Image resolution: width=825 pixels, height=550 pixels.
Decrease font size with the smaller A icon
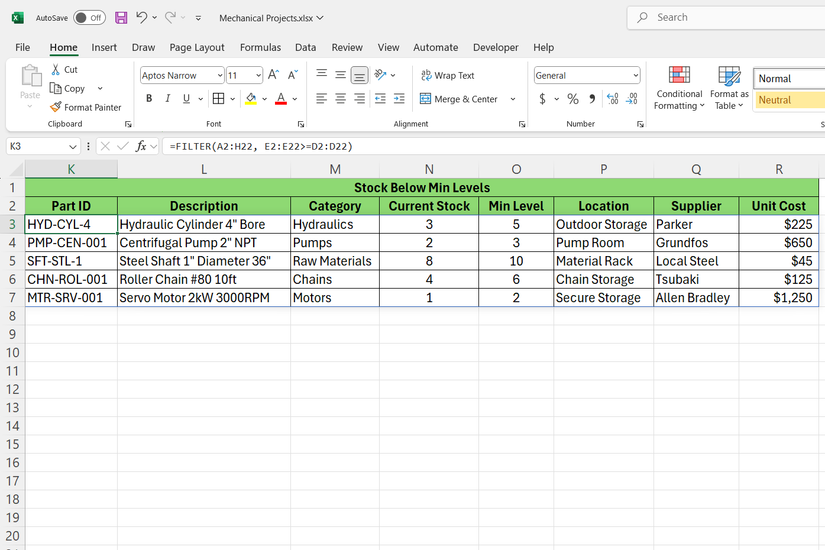pos(293,75)
